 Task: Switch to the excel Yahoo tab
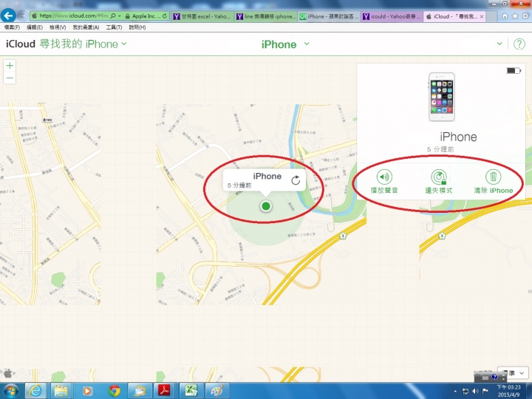pyautogui.click(x=202, y=16)
